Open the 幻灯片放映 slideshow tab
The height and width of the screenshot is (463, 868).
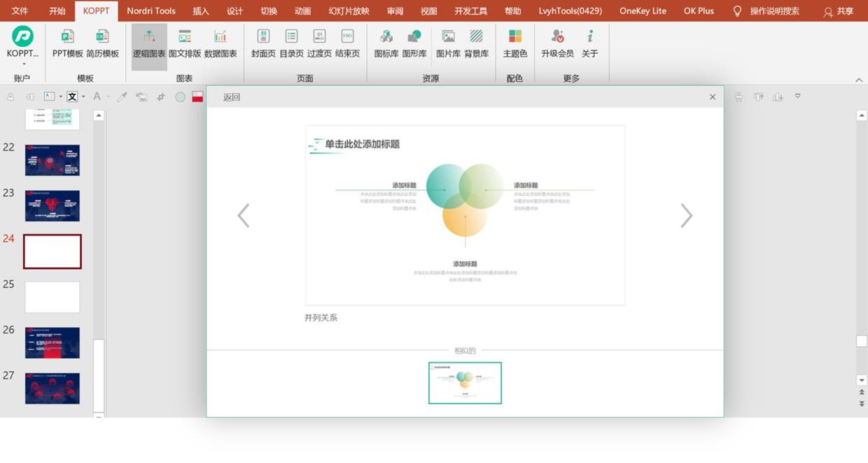(349, 11)
